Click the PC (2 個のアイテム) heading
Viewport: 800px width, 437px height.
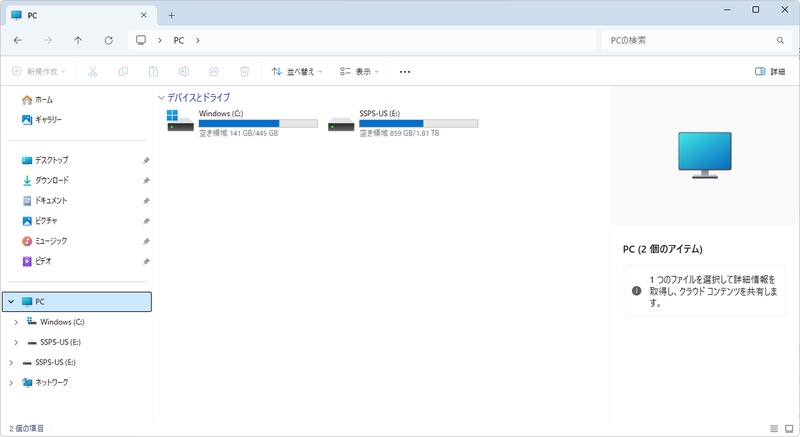663,249
